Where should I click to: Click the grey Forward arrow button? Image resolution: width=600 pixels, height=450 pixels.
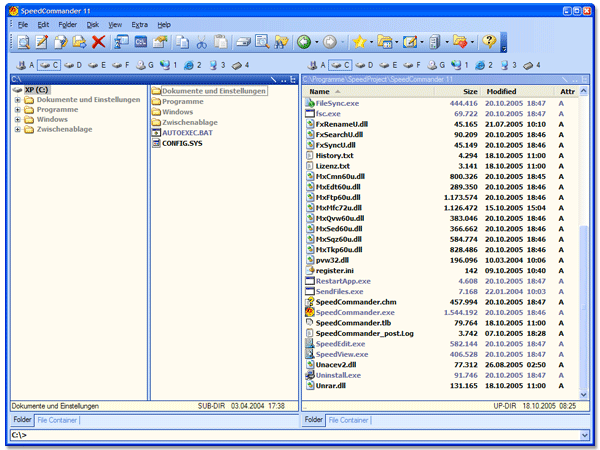(x=329, y=42)
